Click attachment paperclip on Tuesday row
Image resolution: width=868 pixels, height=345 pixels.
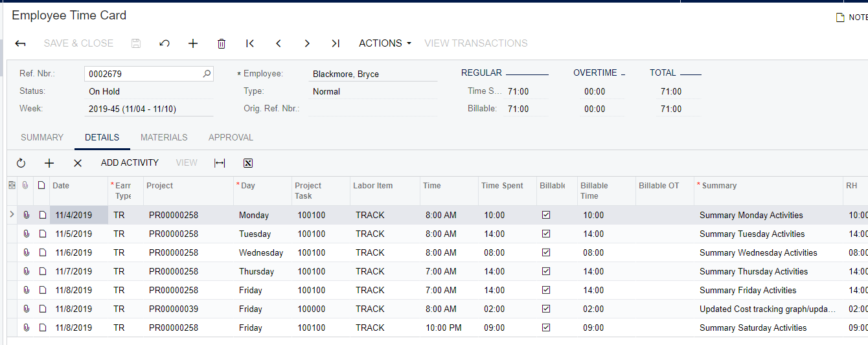click(x=27, y=234)
